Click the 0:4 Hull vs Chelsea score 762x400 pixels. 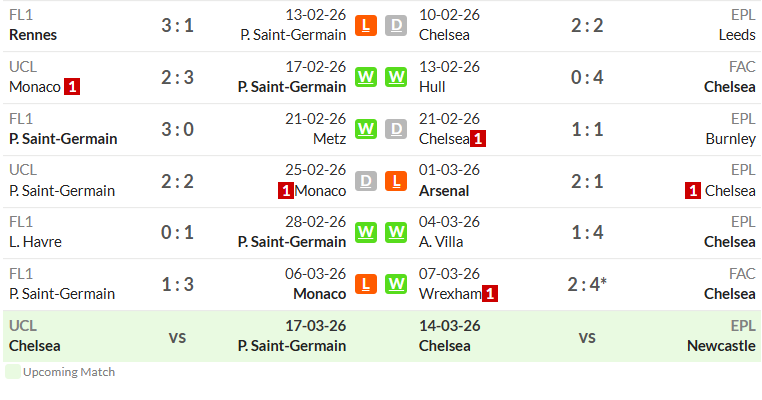(587, 77)
